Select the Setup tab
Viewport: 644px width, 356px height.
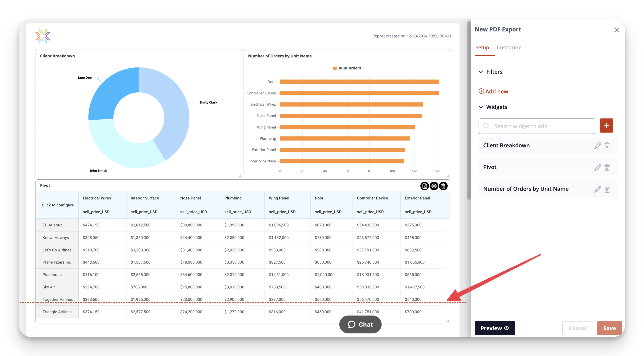tap(482, 47)
